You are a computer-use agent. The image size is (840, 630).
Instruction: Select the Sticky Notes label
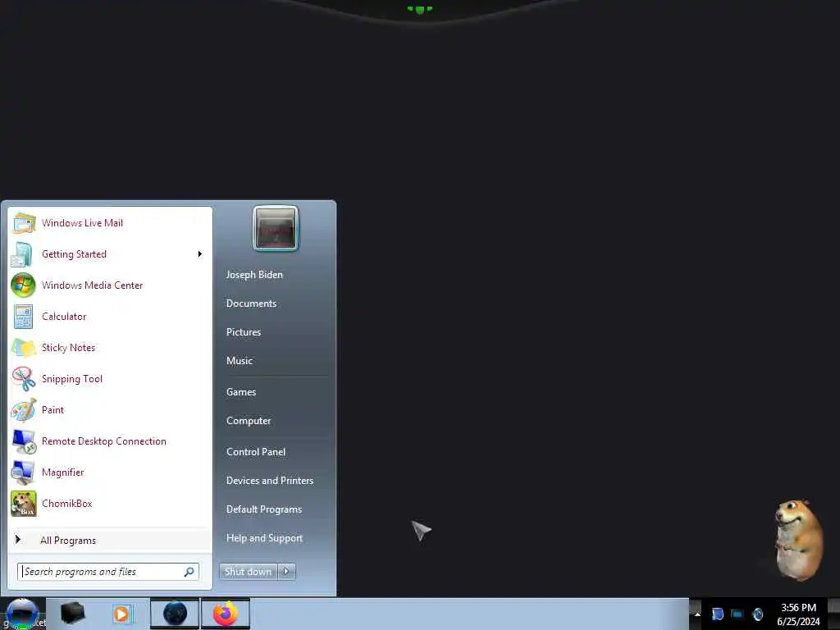pyautogui.click(x=68, y=348)
